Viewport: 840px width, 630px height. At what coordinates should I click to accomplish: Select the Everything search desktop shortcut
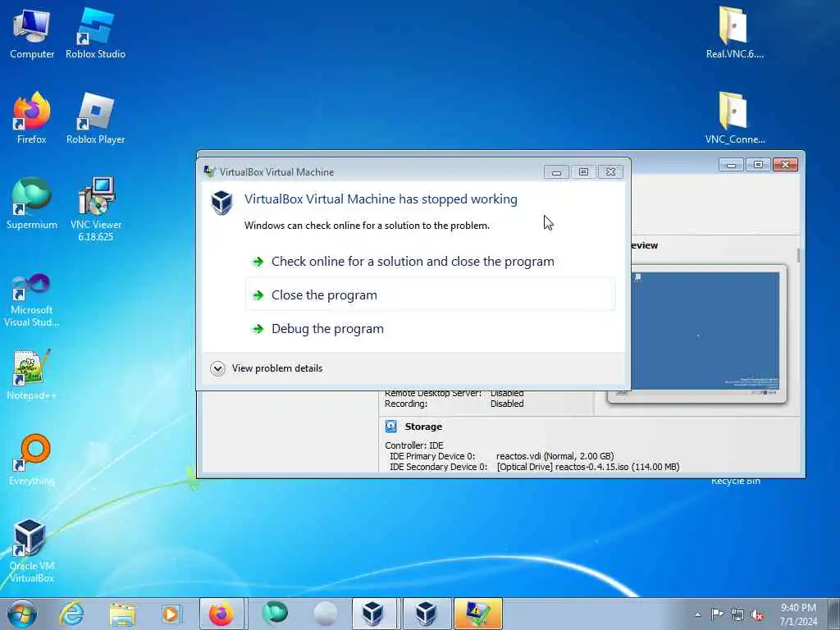click(32, 459)
